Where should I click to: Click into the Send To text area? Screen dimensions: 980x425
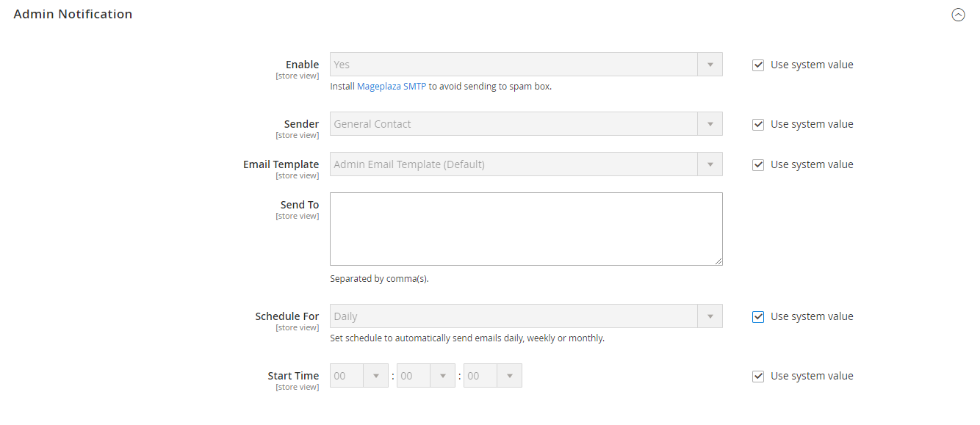pos(526,229)
